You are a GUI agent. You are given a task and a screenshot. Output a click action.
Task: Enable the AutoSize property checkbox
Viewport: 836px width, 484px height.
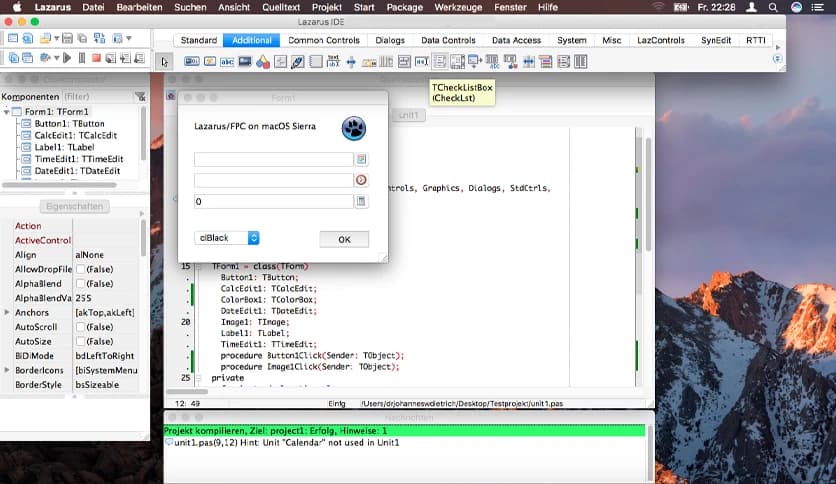81,341
